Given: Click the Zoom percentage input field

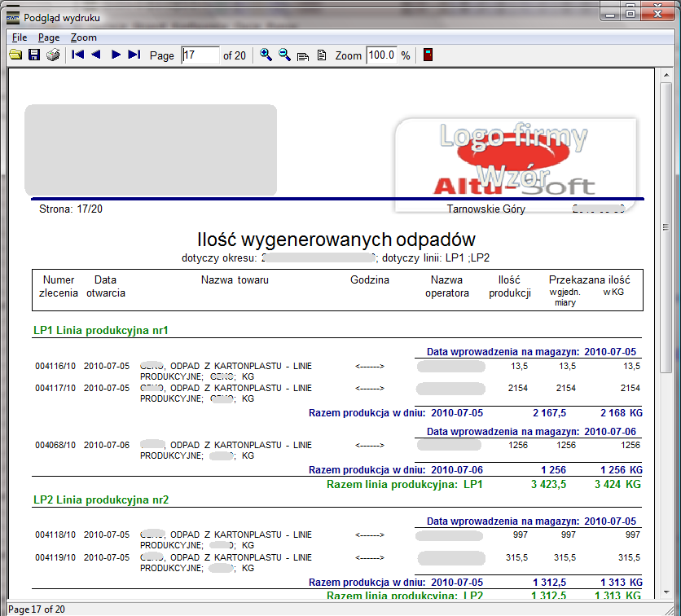Looking at the screenshot, I should [380, 55].
